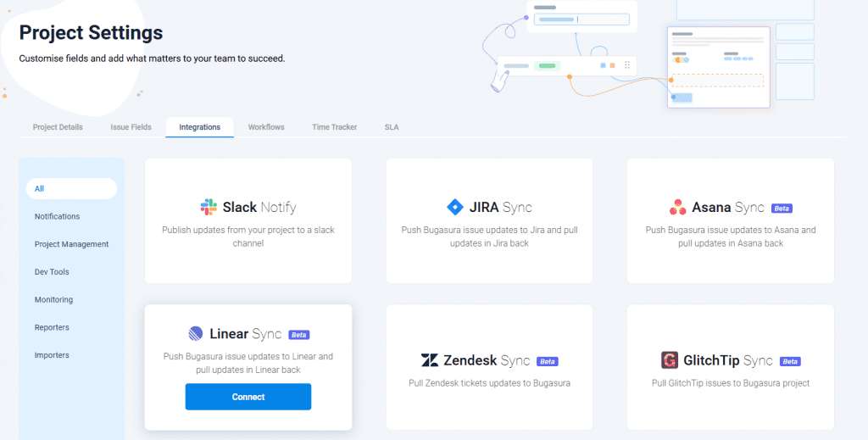This screenshot has height=440, width=868.
Task: Switch to the Issue Fields tab
Action: (x=131, y=127)
